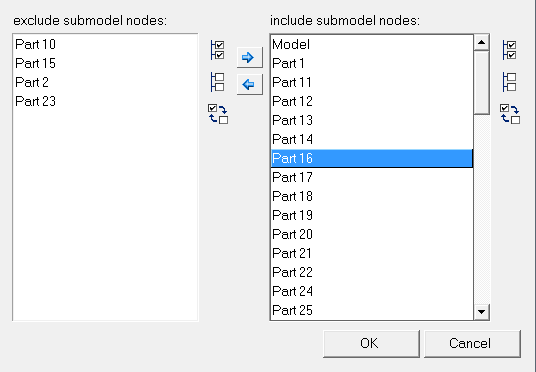
Task: Click scrollbar down arrow of include list
Action: point(481,311)
